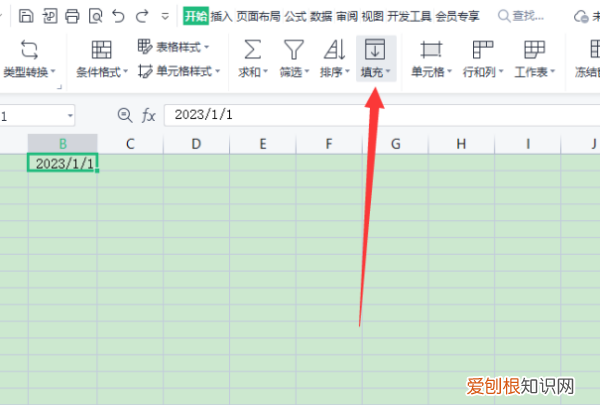The image size is (600, 405).
Task: Click the 查找 search box
Action: [x=521, y=16]
